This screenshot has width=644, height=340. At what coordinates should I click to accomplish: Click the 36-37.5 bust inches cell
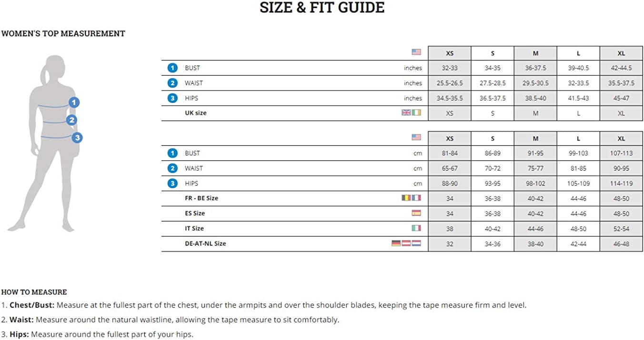click(535, 68)
